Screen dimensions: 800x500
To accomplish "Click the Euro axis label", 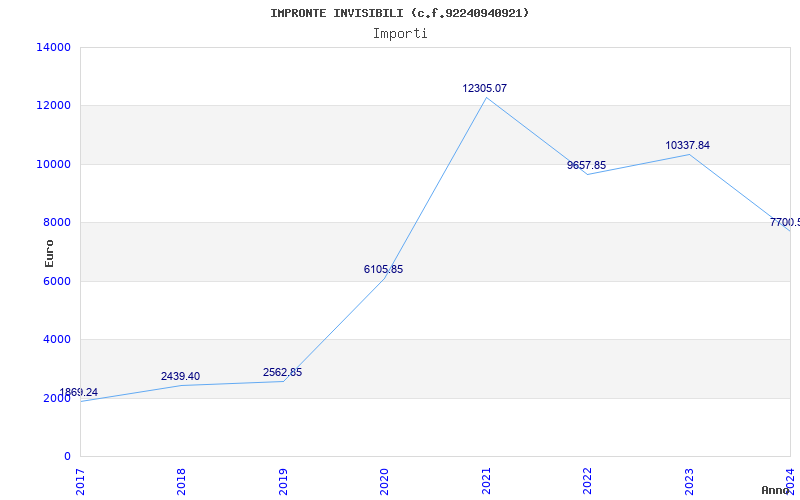I will tap(49, 253).
